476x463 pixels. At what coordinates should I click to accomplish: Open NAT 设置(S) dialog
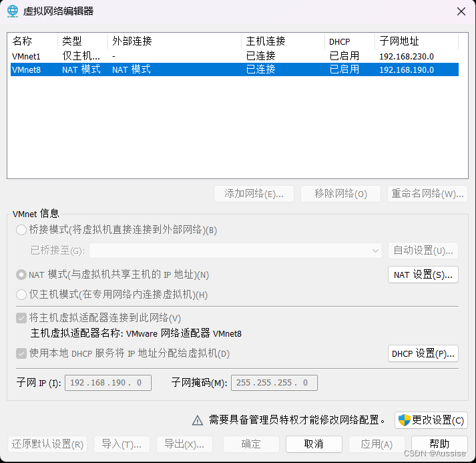[423, 275]
